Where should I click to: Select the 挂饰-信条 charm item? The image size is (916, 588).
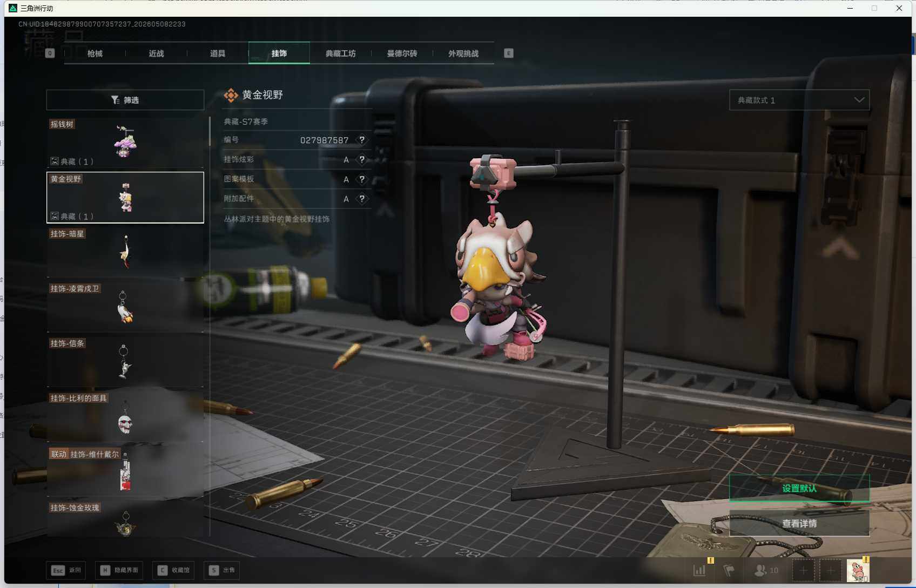(x=125, y=362)
